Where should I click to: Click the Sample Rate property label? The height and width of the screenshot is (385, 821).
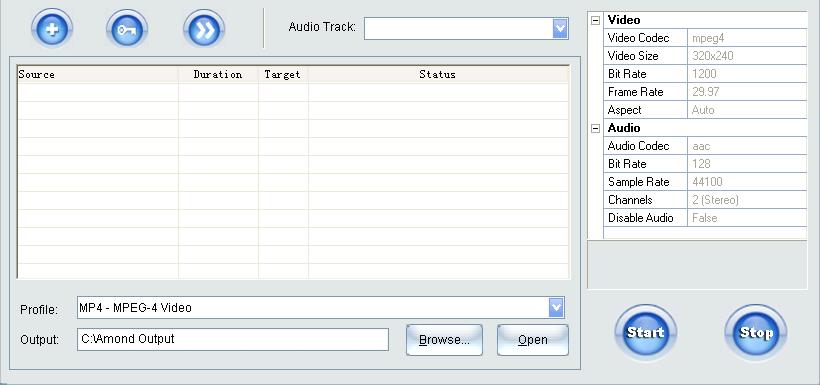[638, 182]
